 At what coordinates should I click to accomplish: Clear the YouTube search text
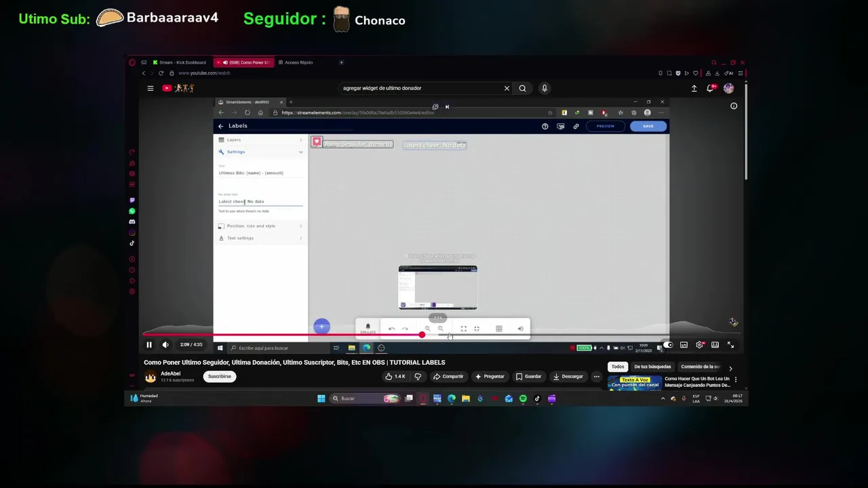507,88
